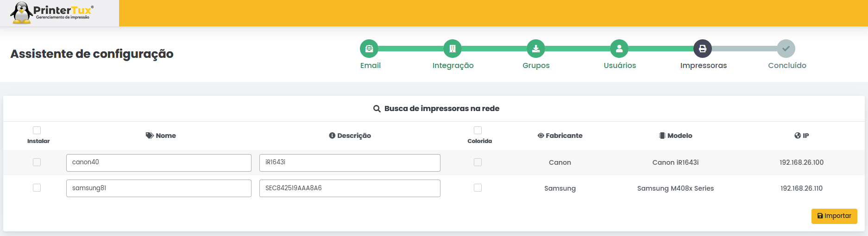Click the Impressoras step printer icon
This screenshot has height=236, width=868.
[703, 49]
